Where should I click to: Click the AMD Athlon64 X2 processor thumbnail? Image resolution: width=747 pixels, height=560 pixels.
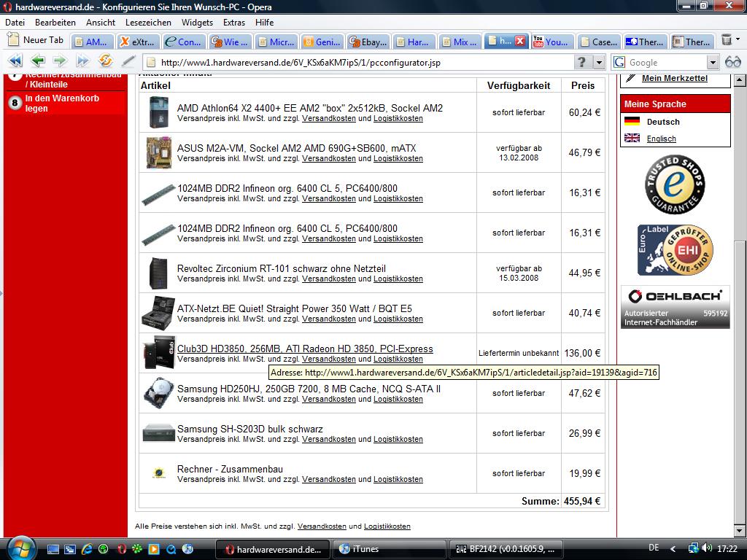[158, 112]
